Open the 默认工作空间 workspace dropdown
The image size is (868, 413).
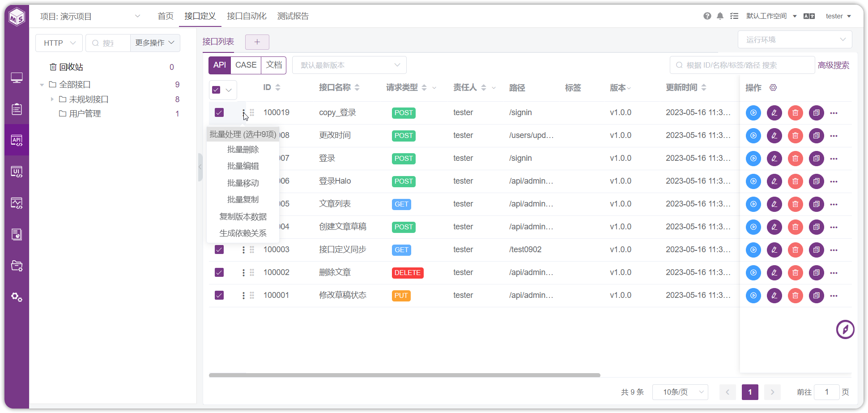point(771,16)
